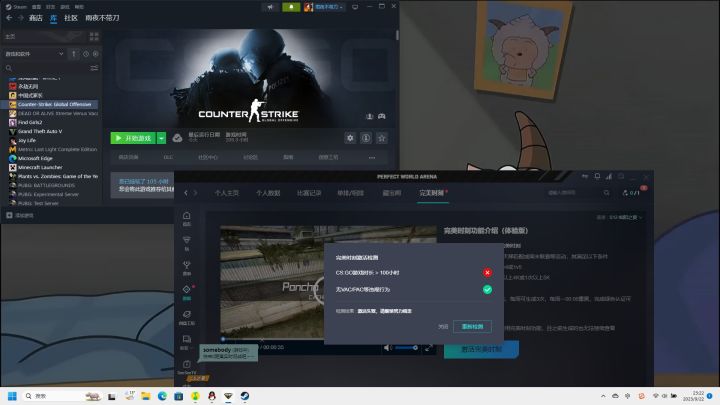Open Windows Start menu
Viewport: 720px width, 405px height.
(x=12, y=396)
